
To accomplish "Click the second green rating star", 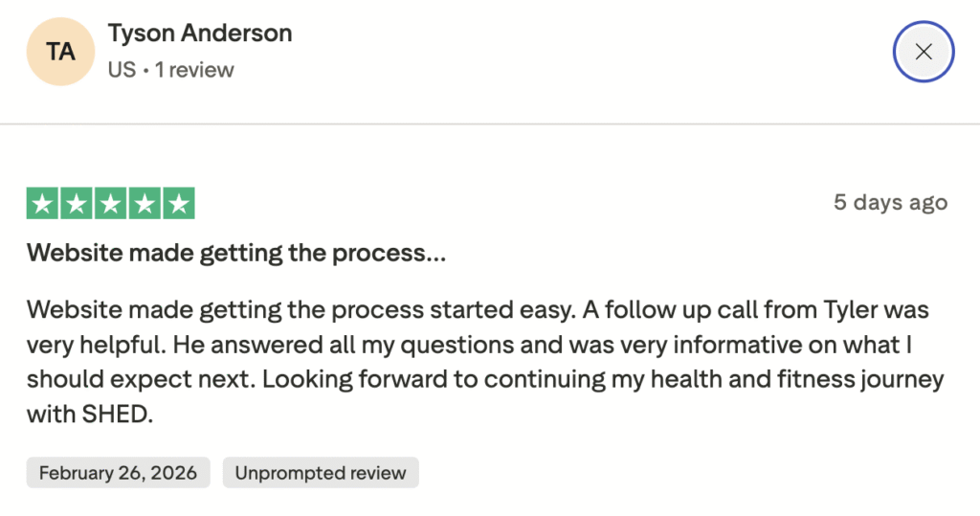I will [x=78, y=203].
